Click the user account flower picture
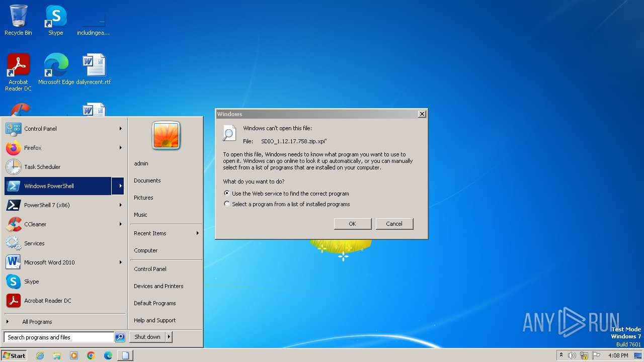Image resolution: width=644 pixels, height=362 pixels. point(166,136)
